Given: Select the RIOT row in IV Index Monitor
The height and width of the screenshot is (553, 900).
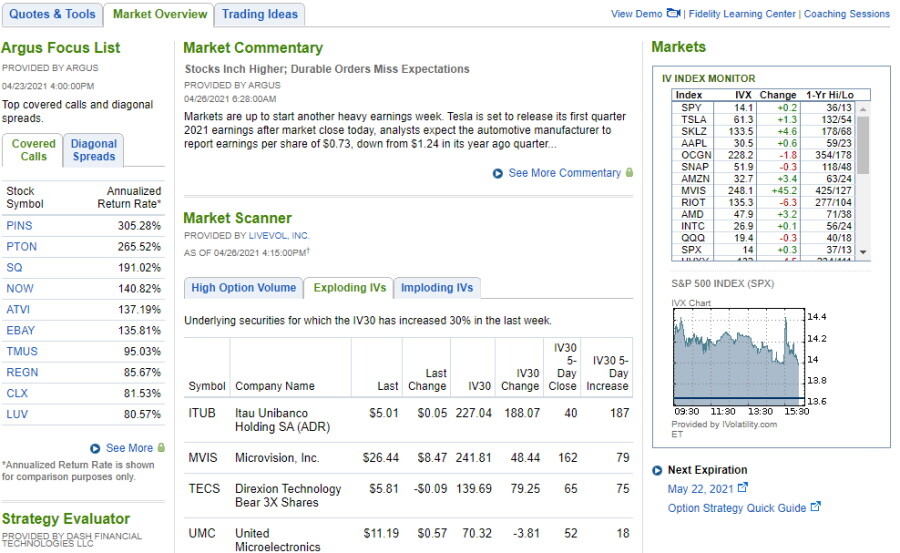Looking at the screenshot, I should (763, 202).
